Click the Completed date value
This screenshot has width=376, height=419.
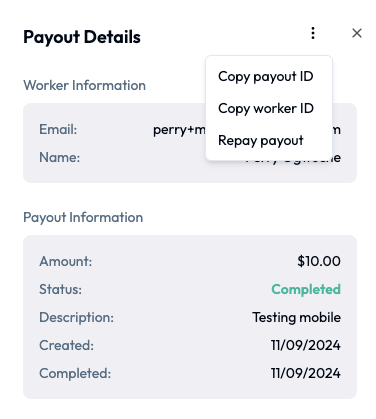(x=306, y=373)
